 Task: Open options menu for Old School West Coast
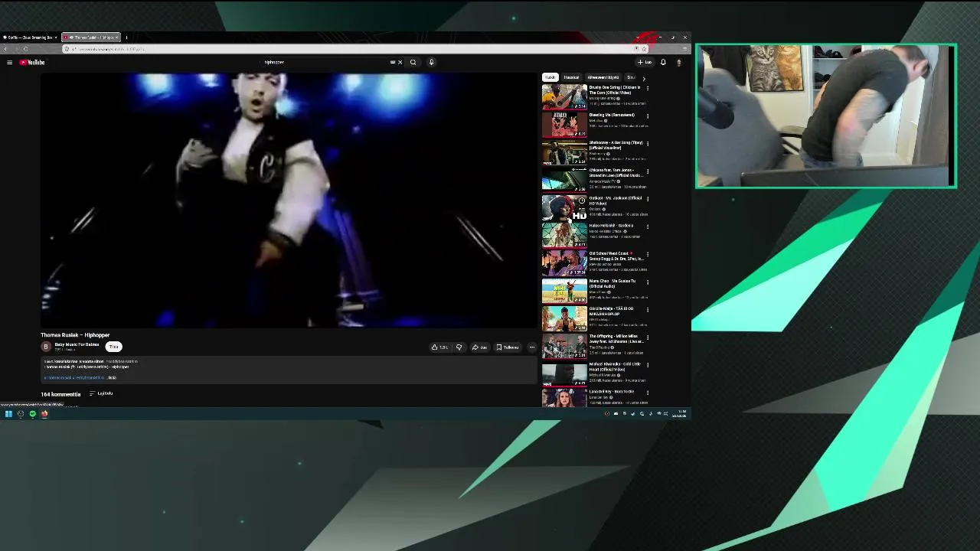point(648,255)
